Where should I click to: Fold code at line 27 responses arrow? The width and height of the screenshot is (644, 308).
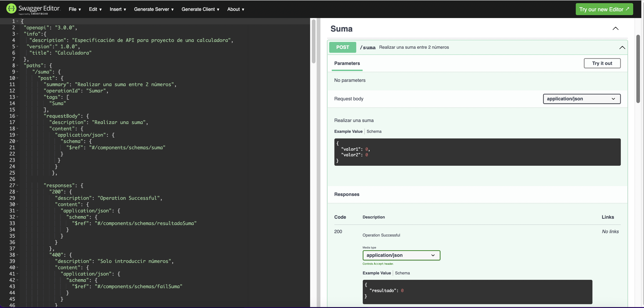(x=17, y=186)
